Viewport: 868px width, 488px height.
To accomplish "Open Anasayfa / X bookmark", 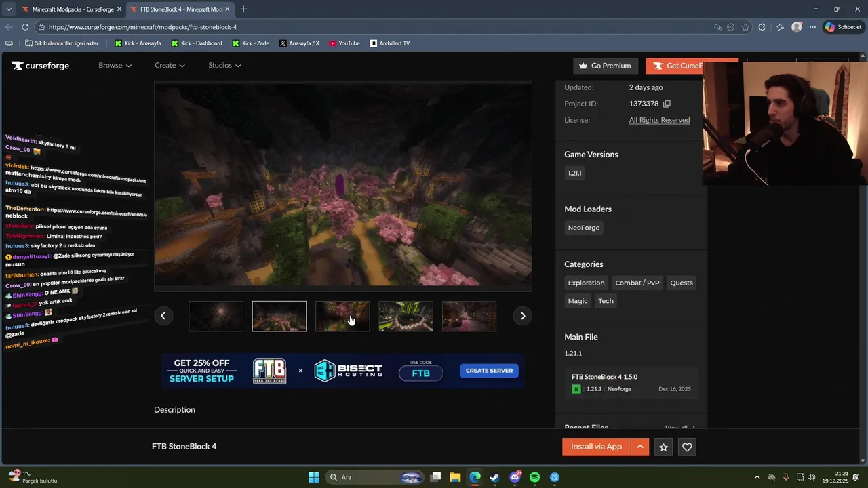I will pyautogui.click(x=299, y=43).
